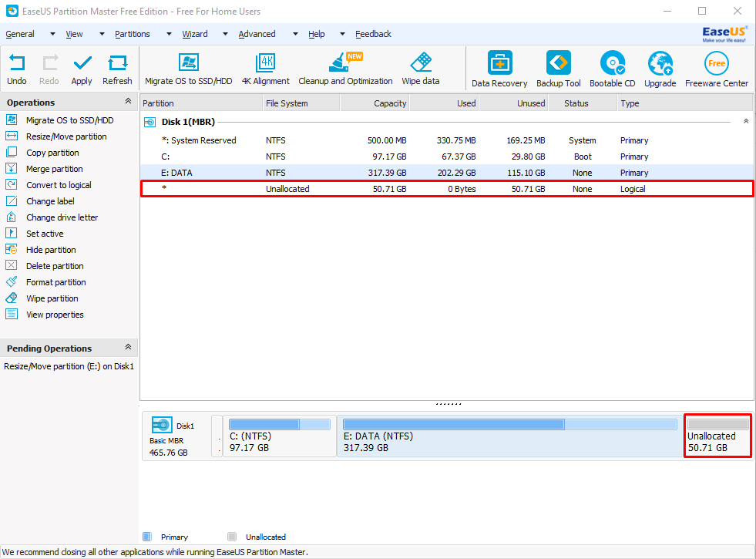The image size is (756, 559).
Task: Select C: (NTFS) block in disk map
Action: point(280,436)
